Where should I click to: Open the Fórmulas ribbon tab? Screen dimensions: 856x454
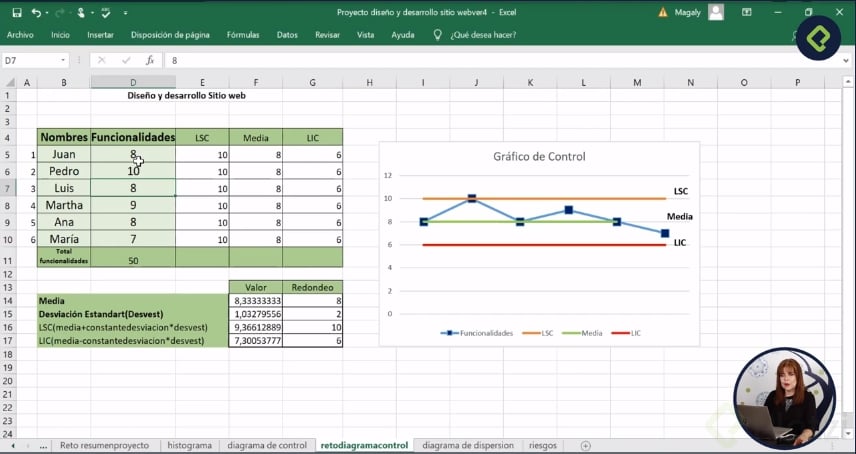[243, 35]
